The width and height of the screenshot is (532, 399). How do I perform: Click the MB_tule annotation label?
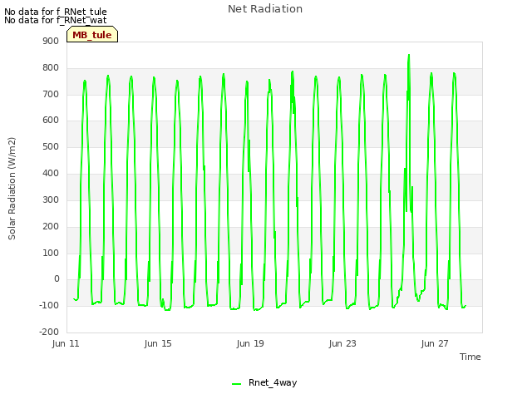point(92,35)
